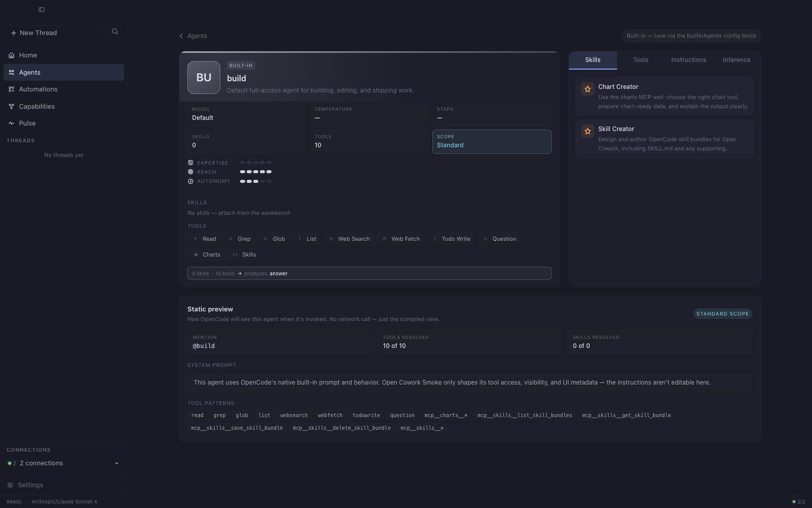Open the Instructions tab
812x508 pixels.
(x=689, y=60)
